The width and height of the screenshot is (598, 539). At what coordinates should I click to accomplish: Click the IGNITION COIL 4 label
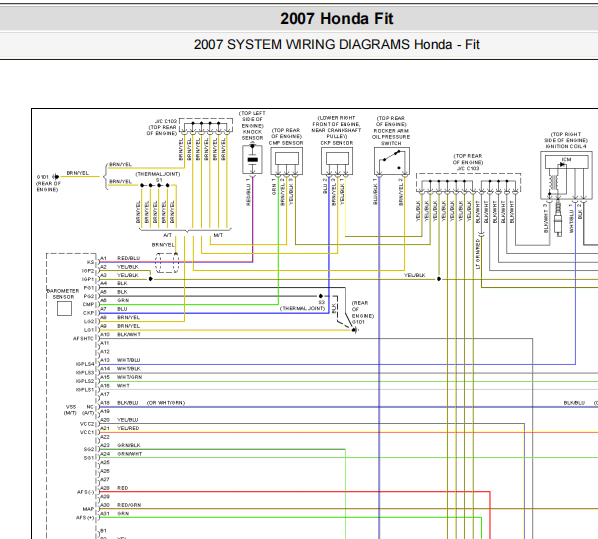pyautogui.click(x=566, y=146)
